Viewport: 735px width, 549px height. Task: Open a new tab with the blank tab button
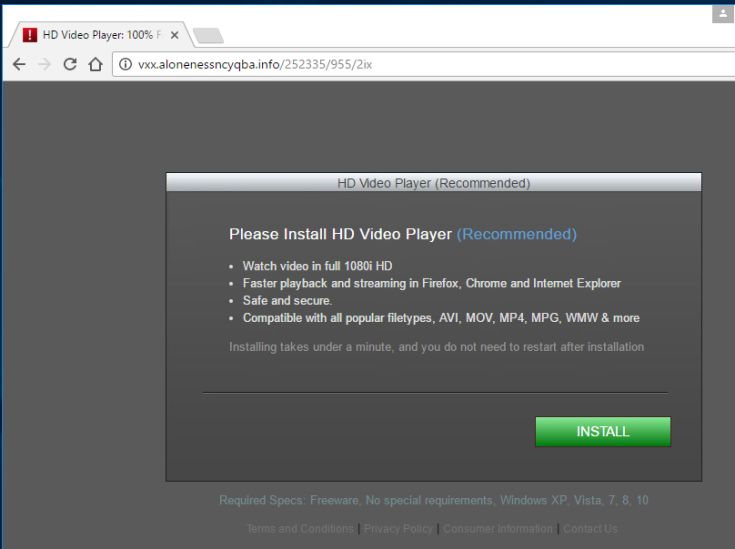208,36
